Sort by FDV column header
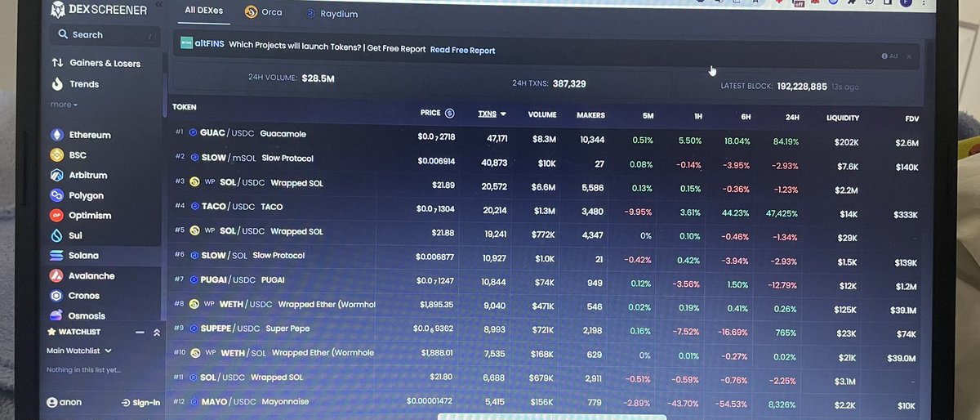The height and width of the screenshot is (420, 980). point(911,118)
